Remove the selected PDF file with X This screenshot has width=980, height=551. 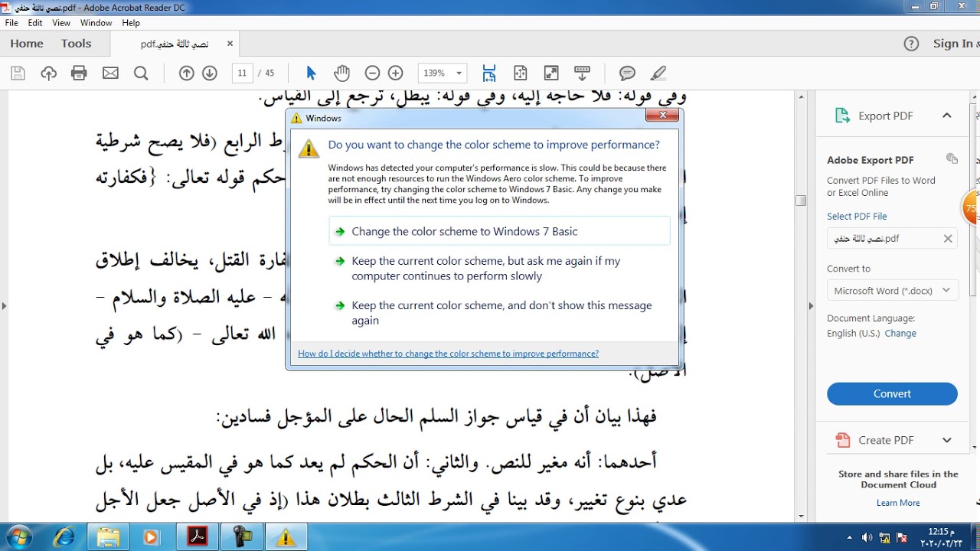click(x=948, y=239)
